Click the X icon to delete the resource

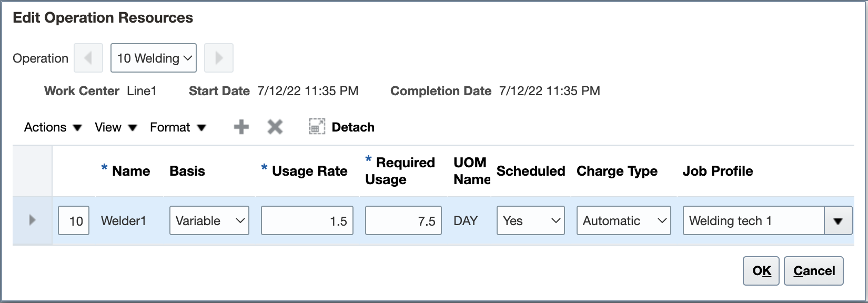click(275, 127)
